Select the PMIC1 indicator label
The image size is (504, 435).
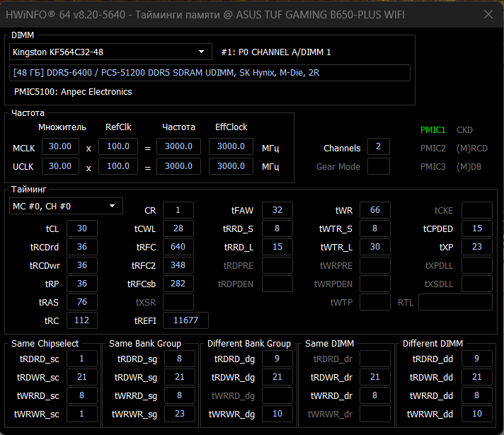[433, 130]
